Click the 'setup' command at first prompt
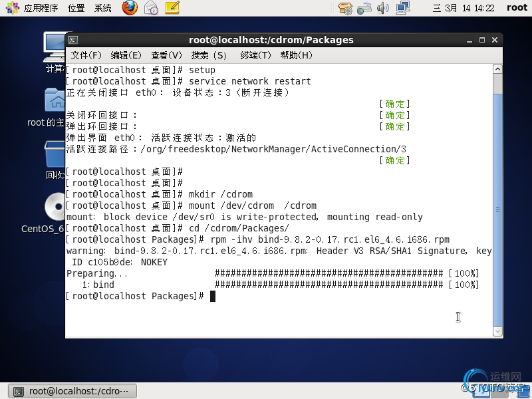Image resolution: width=532 pixels, height=399 pixels. coord(202,70)
